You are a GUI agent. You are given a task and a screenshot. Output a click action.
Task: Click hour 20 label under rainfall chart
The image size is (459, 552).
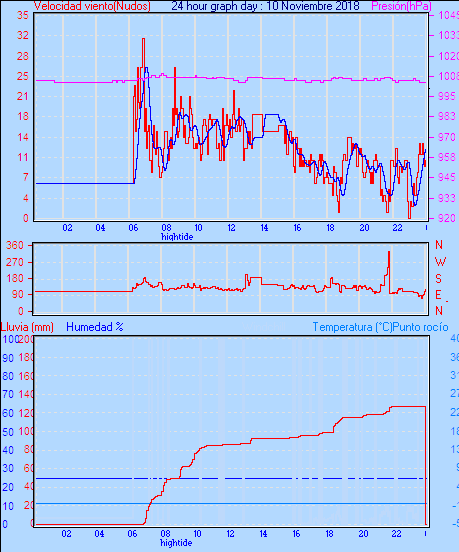[363, 534]
